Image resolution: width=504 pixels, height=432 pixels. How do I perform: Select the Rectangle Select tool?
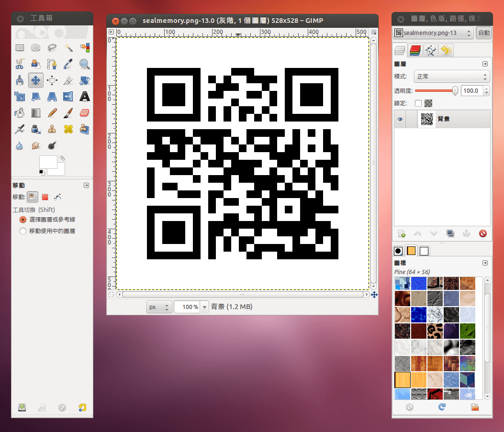[20, 48]
